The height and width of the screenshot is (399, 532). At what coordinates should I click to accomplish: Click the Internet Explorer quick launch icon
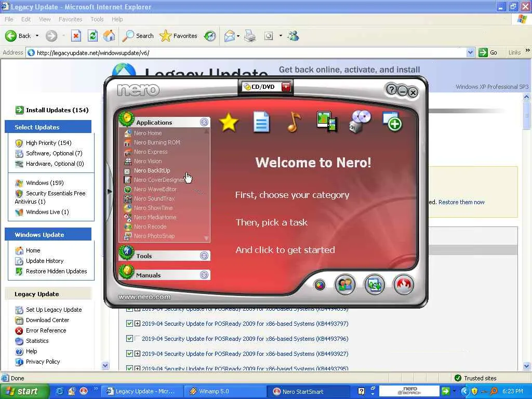click(x=59, y=391)
